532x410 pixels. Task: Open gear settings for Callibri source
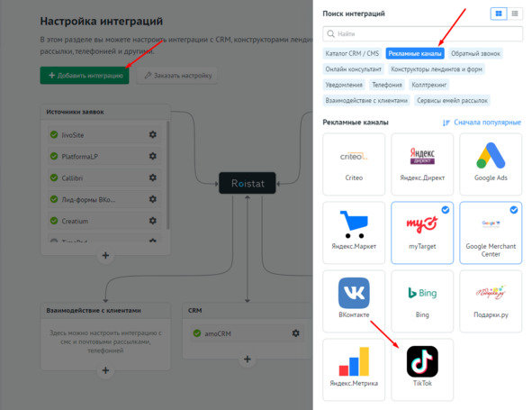[x=153, y=178]
